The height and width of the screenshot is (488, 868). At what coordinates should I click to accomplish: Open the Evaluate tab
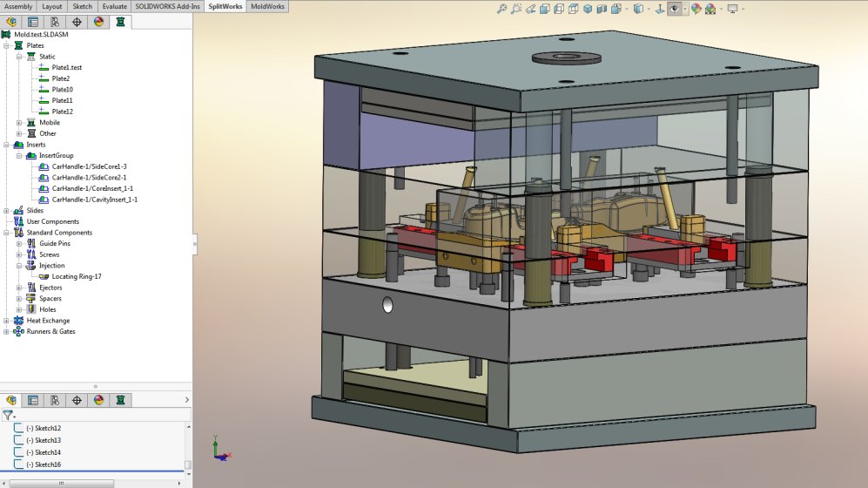pos(114,6)
